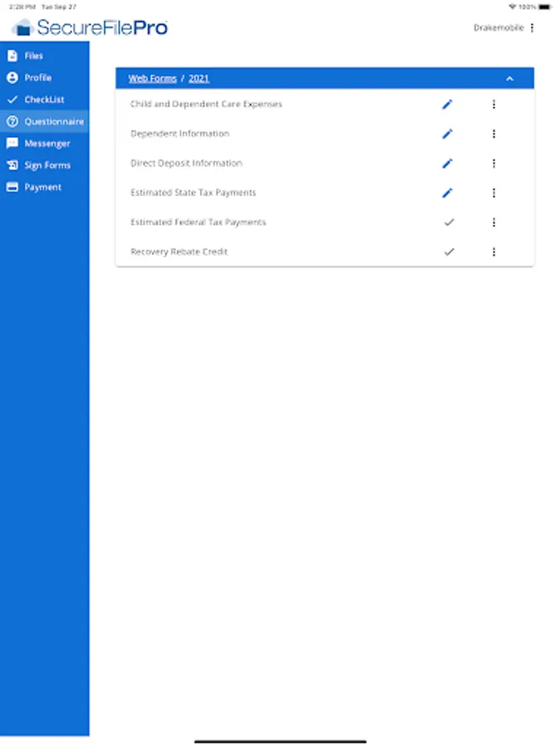Open Files icon in sidebar
The width and height of the screenshot is (560, 747).
point(12,56)
